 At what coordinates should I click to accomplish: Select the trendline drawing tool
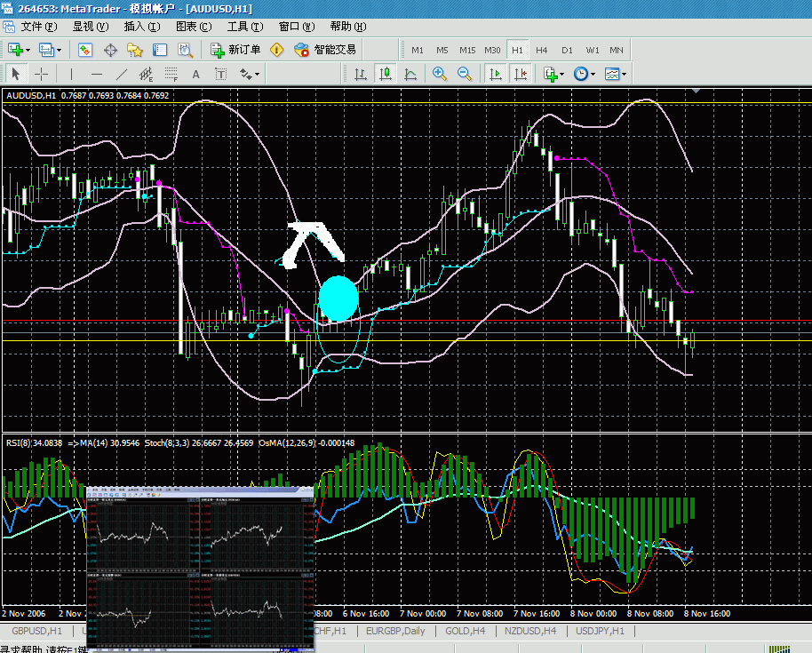[x=122, y=75]
